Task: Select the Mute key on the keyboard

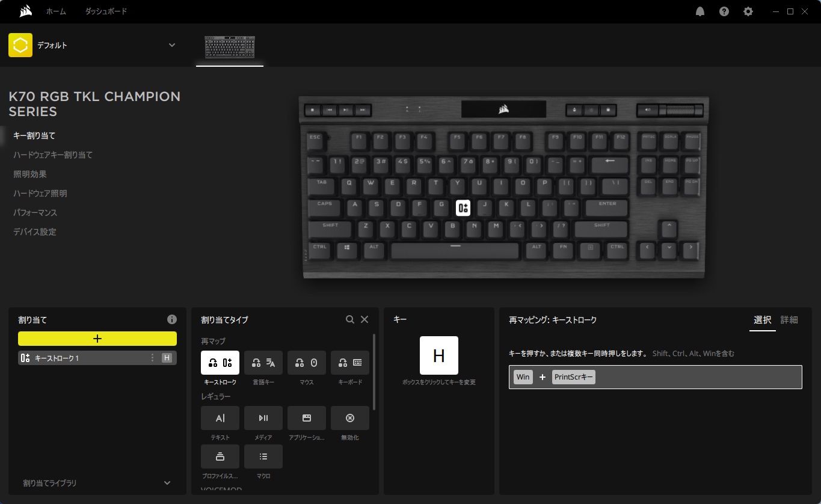Action: click(x=648, y=110)
